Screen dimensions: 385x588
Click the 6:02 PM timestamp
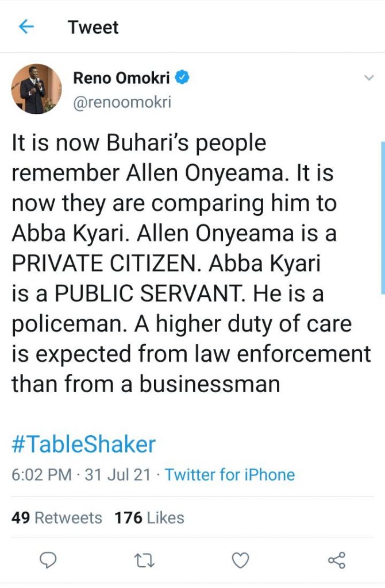click(x=41, y=475)
